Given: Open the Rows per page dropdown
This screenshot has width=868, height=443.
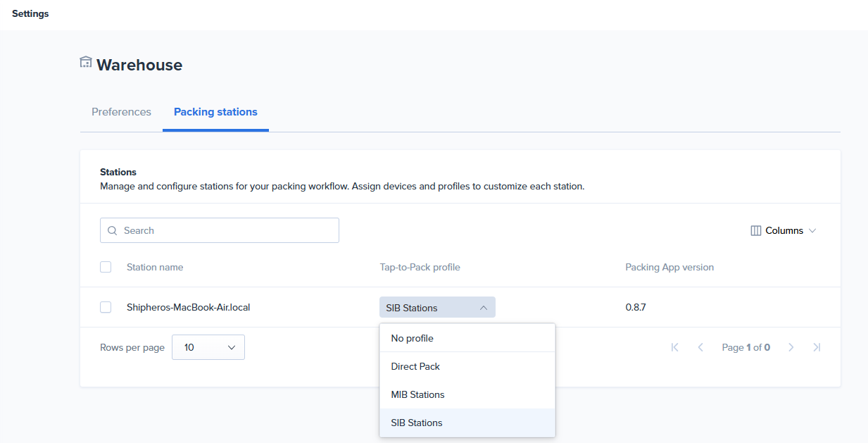Looking at the screenshot, I should pyautogui.click(x=208, y=347).
